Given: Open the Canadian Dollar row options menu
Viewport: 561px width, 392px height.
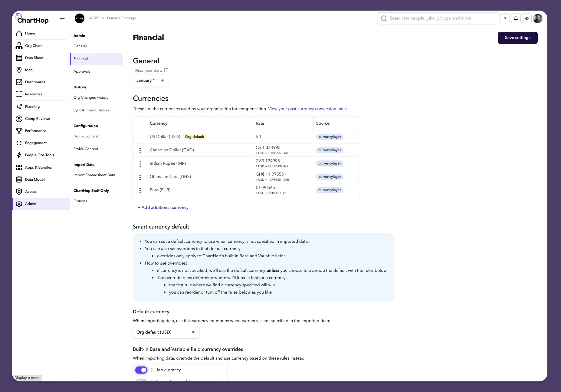Looking at the screenshot, I should click(140, 150).
